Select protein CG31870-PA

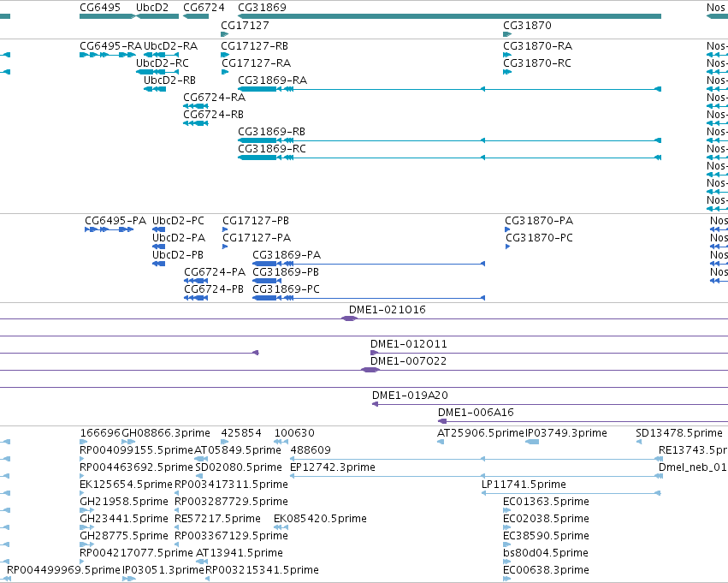(539, 221)
